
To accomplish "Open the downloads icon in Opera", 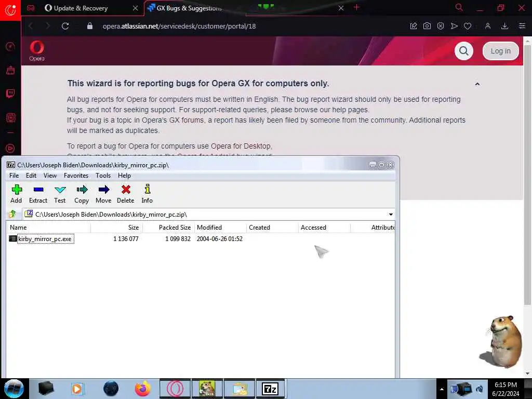I will 504,26.
